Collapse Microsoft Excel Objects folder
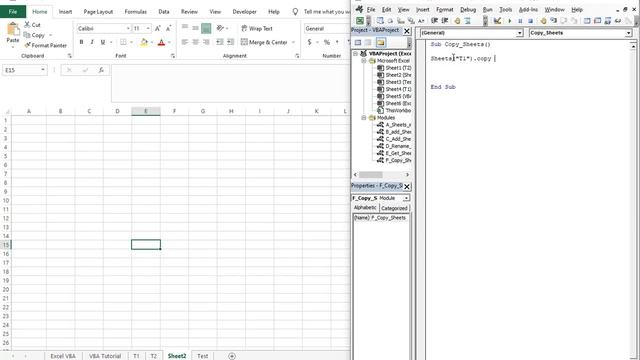The height and width of the screenshot is (360, 640). point(363,61)
